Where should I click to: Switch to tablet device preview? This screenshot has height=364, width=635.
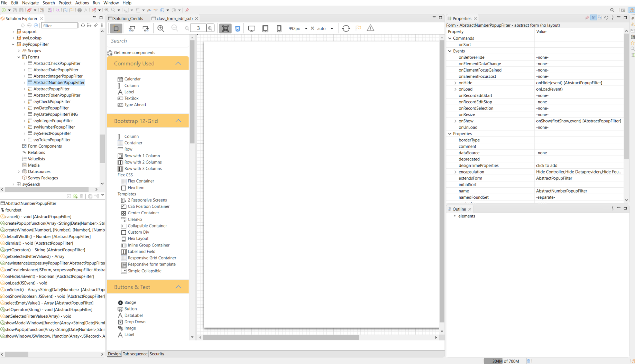265,28
